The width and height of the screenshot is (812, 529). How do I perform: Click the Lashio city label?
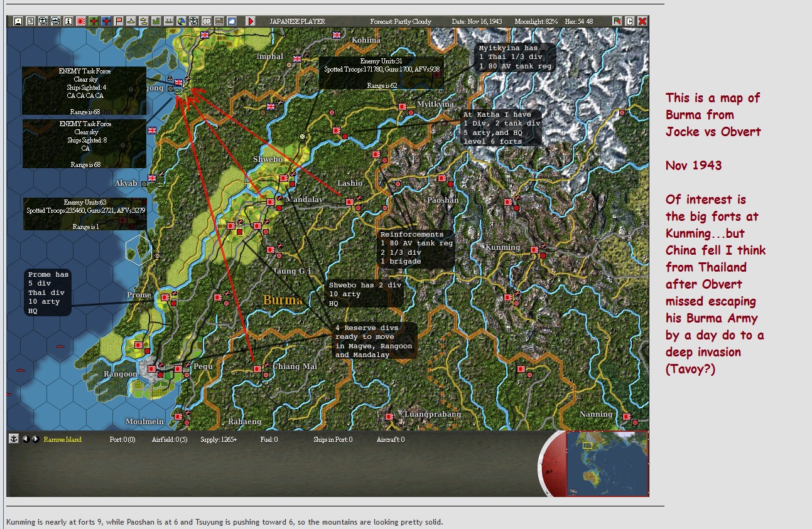[350, 183]
